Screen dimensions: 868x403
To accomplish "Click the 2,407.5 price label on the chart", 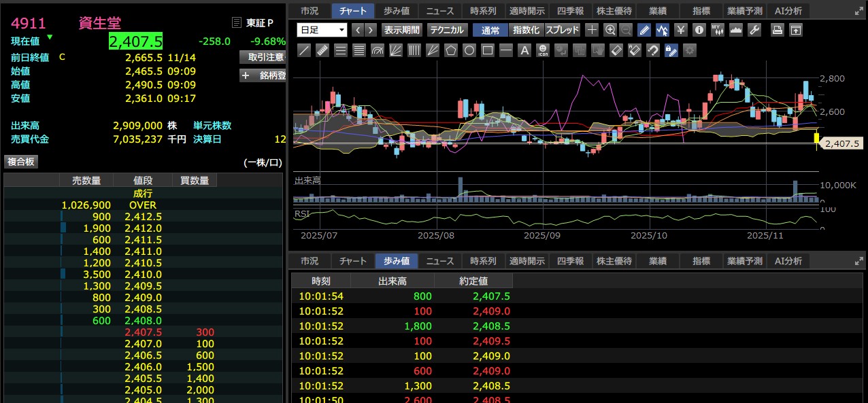I will tap(842, 143).
